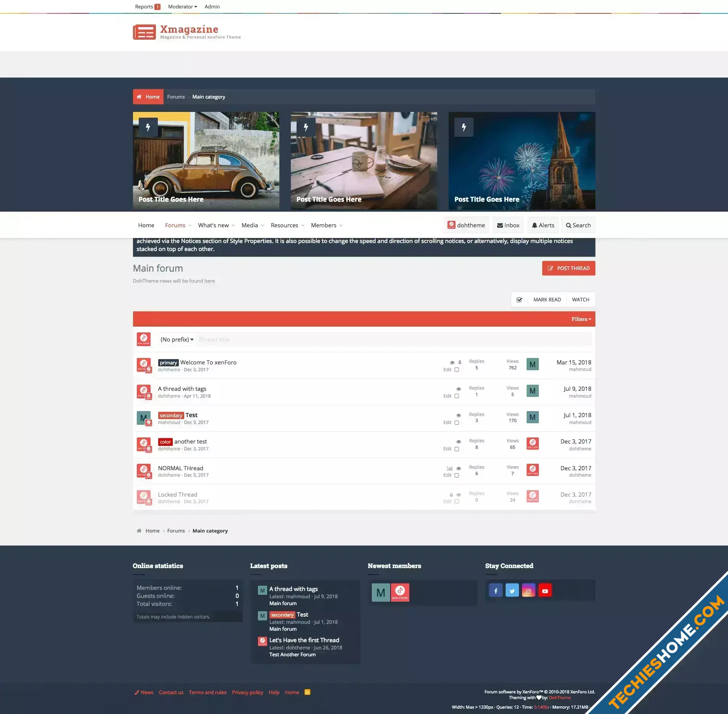Expand the Forums navigation chevron
This screenshot has height=714, width=728.
click(190, 225)
